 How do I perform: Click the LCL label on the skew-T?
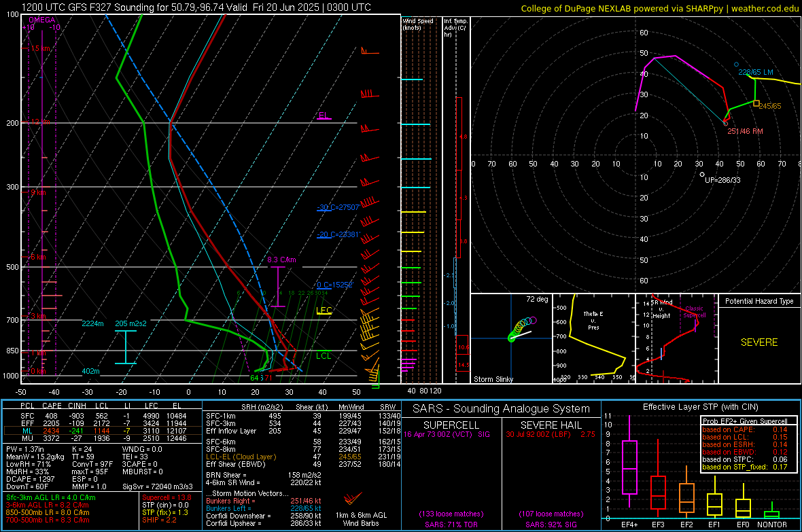coord(324,355)
